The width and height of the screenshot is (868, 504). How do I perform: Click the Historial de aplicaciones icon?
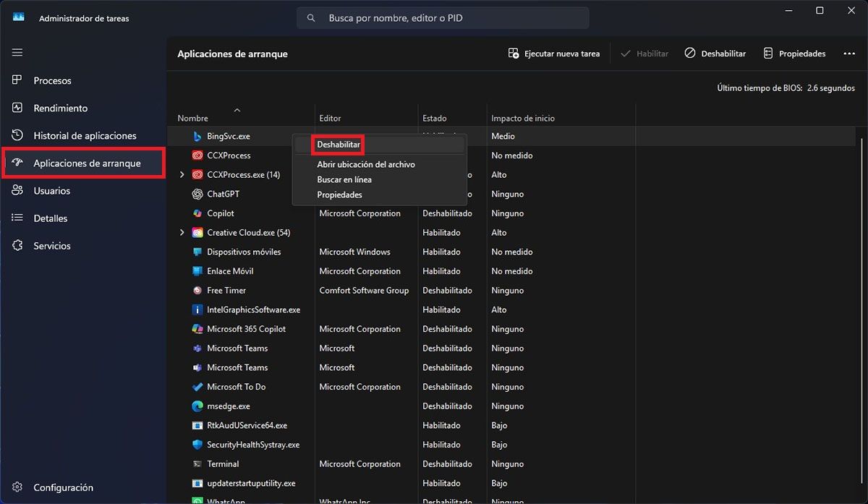17,135
